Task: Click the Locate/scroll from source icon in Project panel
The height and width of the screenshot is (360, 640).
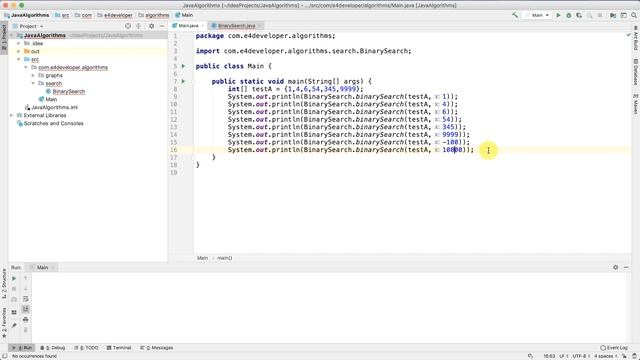Action: pos(128,26)
